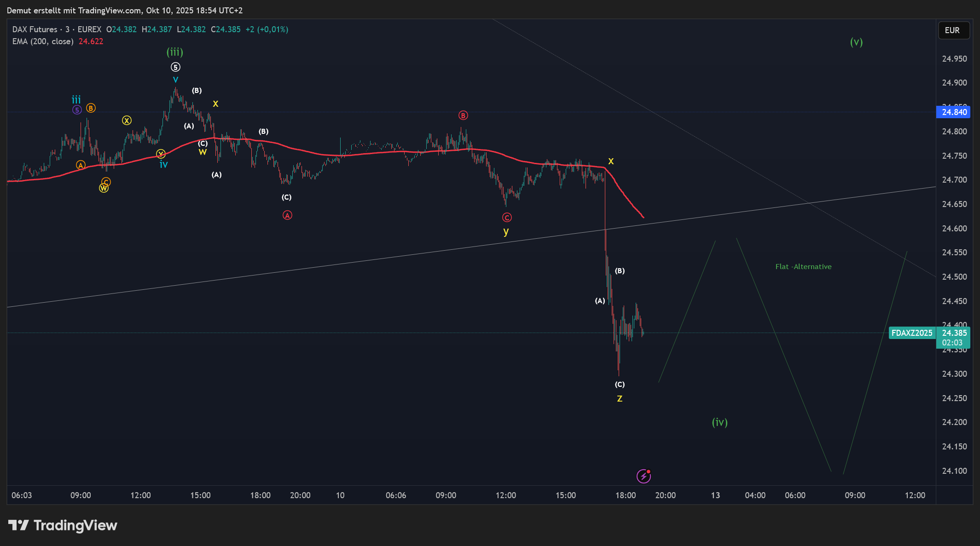Screen dimensions: 980x546
Task: Click the Flat -Alternative text annotation
Action: coord(803,267)
